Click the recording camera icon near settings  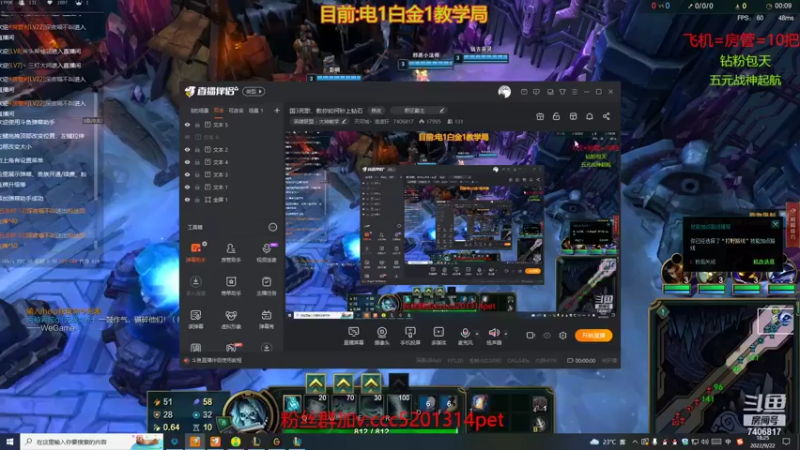531,335
